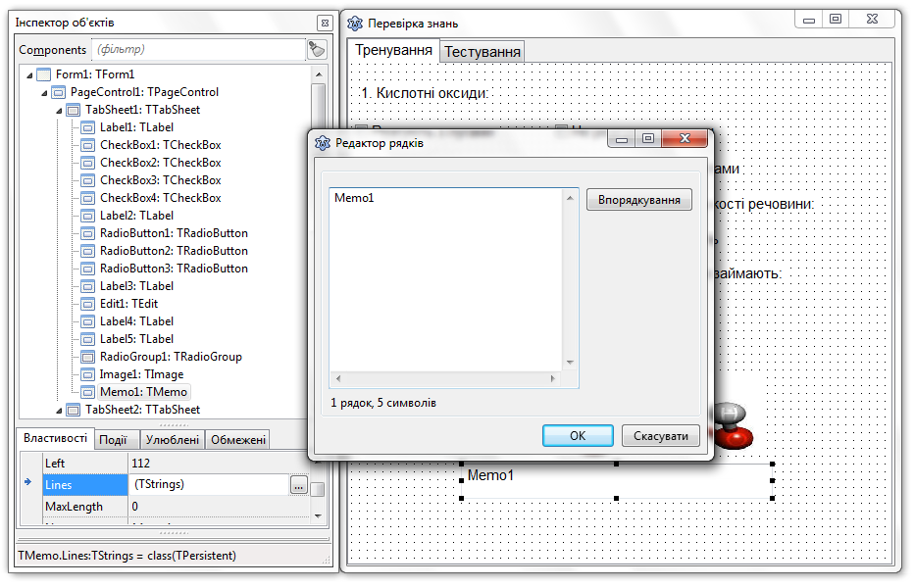This screenshot has height=588, width=914.
Task: Expand the TabSheet2 tree node
Action: point(59,411)
